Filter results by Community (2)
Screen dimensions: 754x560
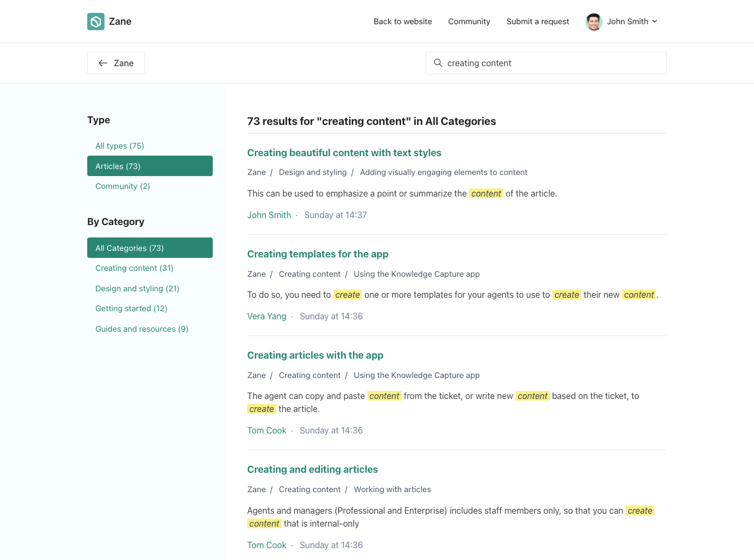coord(122,186)
